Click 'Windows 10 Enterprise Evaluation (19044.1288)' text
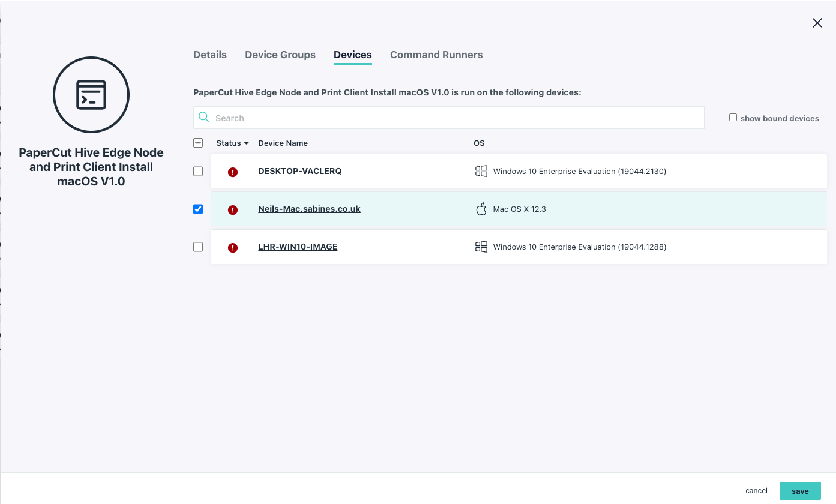 (x=580, y=247)
